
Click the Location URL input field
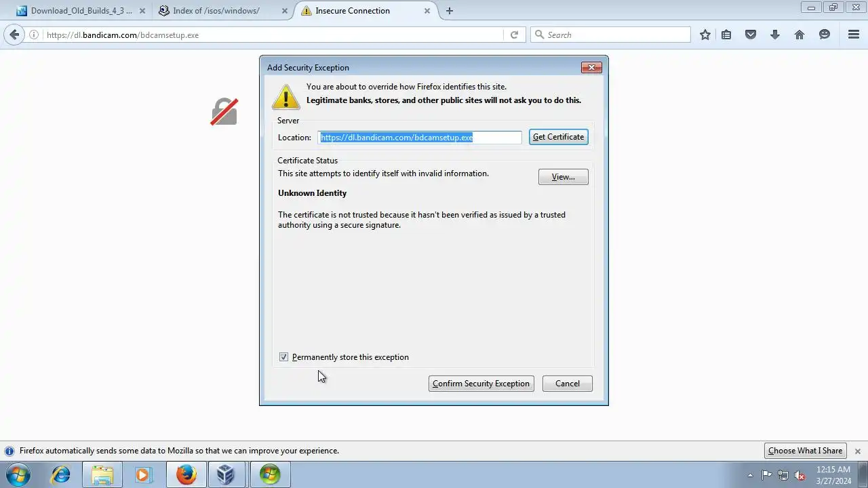tap(420, 138)
